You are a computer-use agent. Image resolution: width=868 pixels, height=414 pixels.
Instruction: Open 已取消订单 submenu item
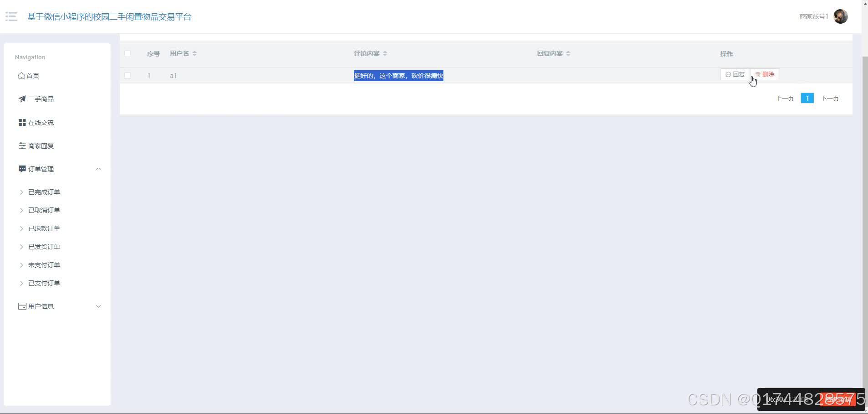44,210
